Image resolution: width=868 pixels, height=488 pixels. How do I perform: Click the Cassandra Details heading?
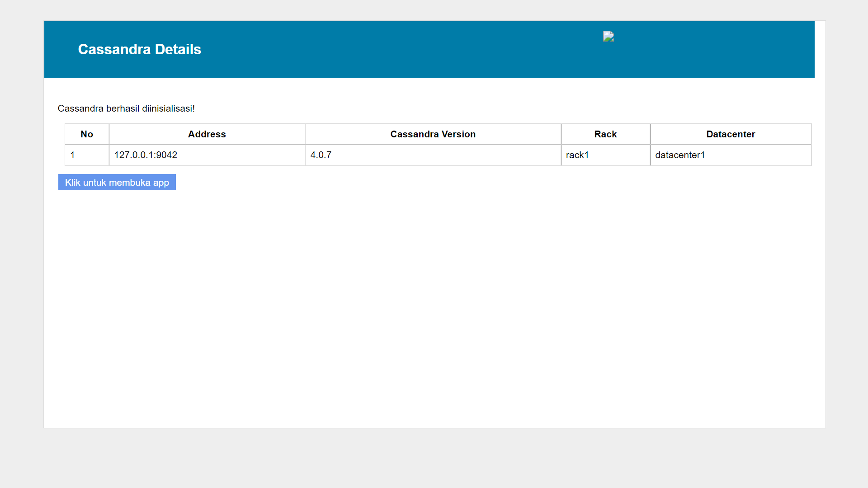point(139,49)
